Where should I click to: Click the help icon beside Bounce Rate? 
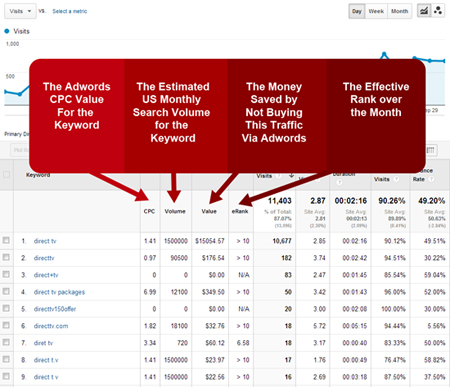pyautogui.click(x=431, y=179)
